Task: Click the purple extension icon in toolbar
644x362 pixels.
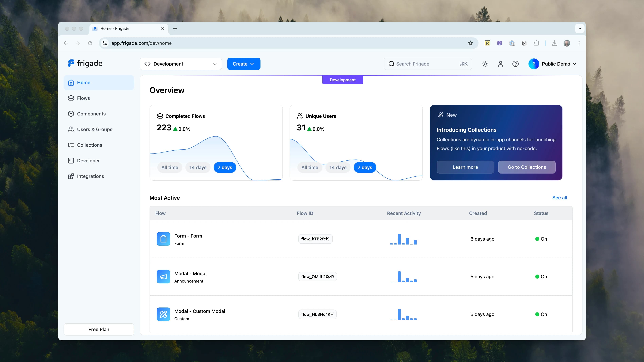Action: pos(500,43)
